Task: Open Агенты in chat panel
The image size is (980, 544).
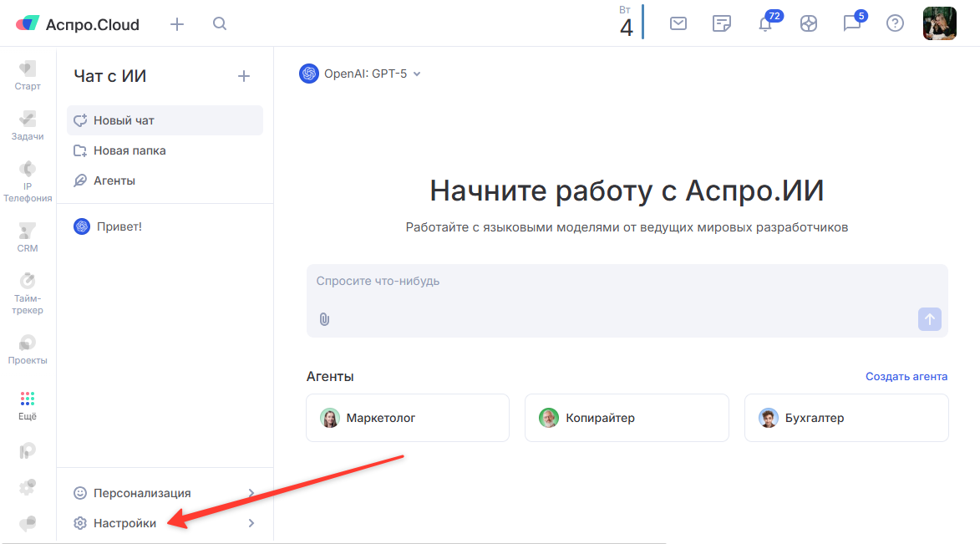Action: 165,180
